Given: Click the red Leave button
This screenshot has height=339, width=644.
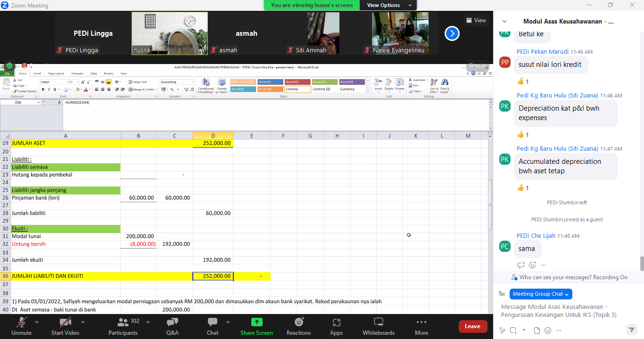Looking at the screenshot, I should 472,326.
